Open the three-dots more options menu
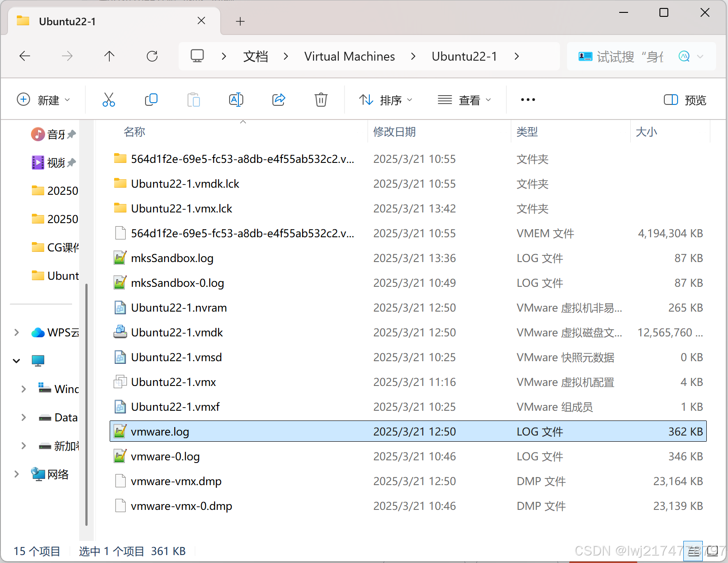 click(528, 100)
